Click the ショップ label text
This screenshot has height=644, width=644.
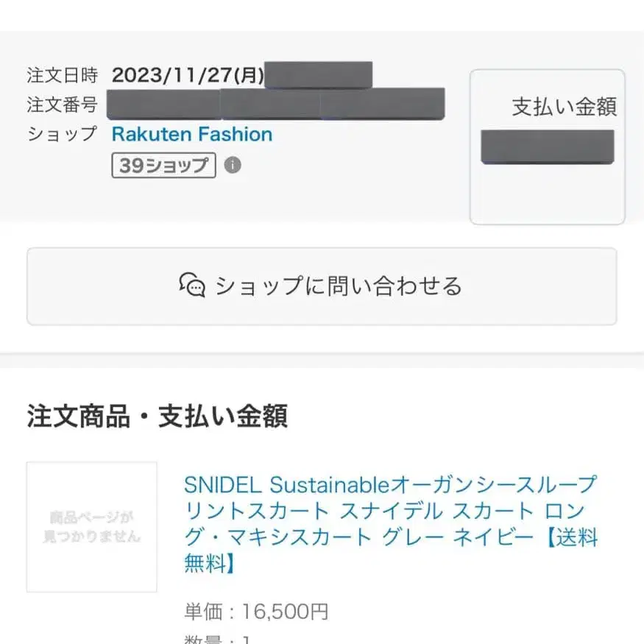(x=62, y=134)
